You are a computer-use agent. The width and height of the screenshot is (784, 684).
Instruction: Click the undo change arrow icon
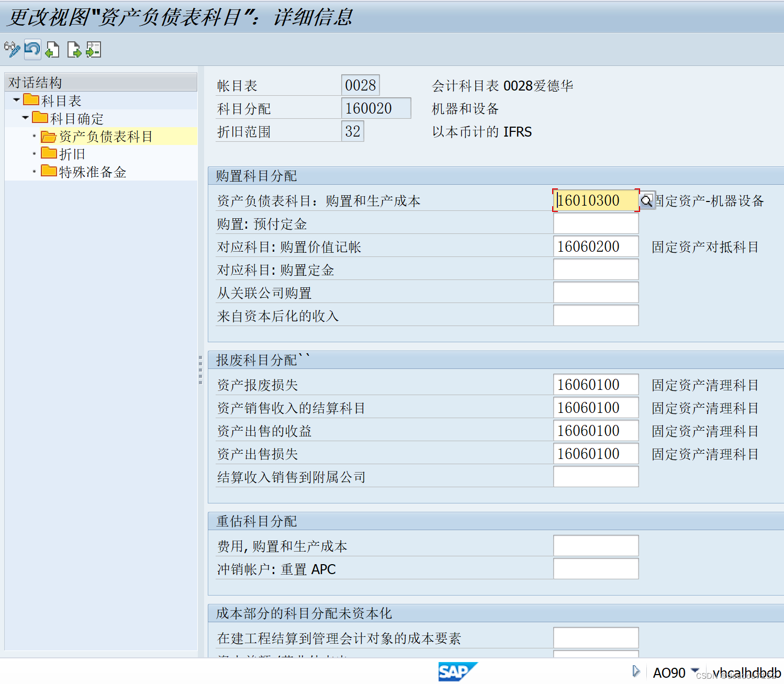pyautogui.click(x=32, y=49)
